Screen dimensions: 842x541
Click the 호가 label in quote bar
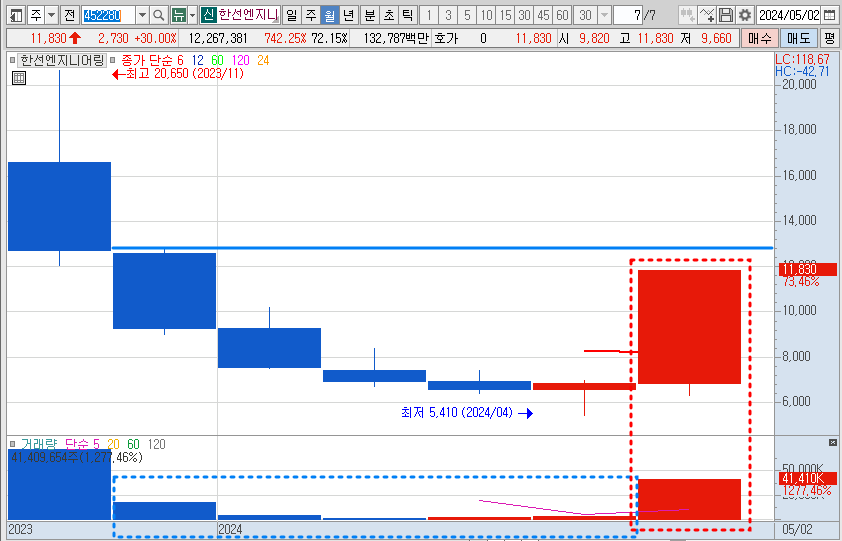tap(446, 38)
